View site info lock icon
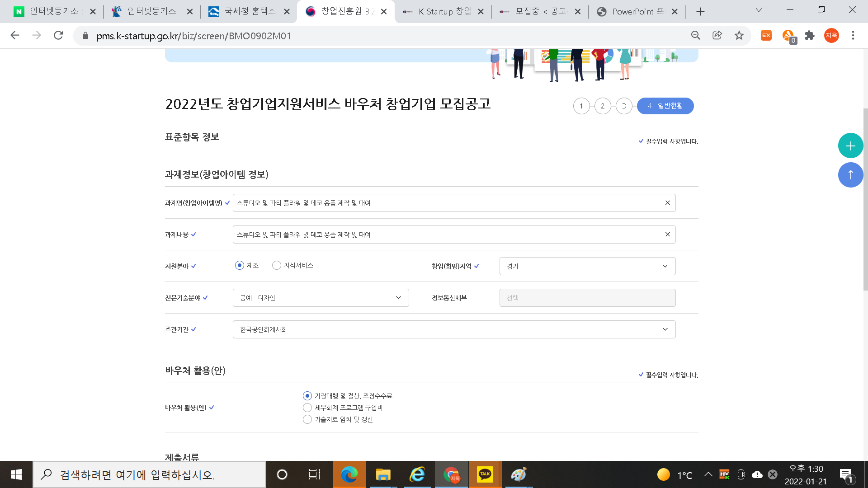This screenshot has width=868, height=488. 85,35
